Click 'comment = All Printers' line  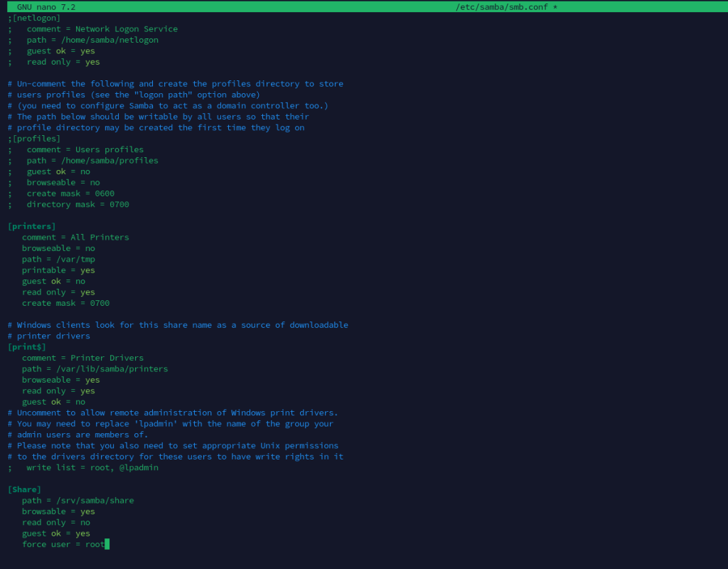(x=75, y=237)
